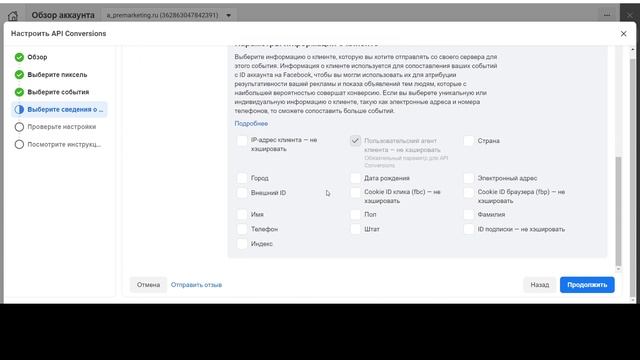Check IP-адрес клиента checkbox
640x360 pixels.
(x=242, y=141)
